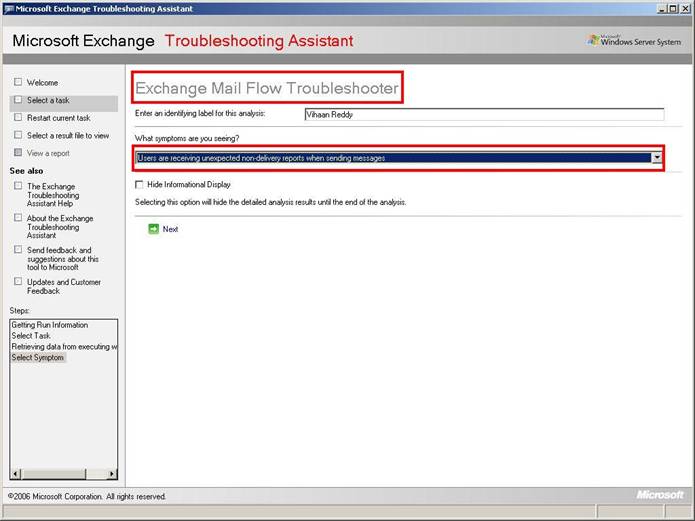
Task: Click the box icon beside Updates and Customer Feedback
Action: pos(18,282)
